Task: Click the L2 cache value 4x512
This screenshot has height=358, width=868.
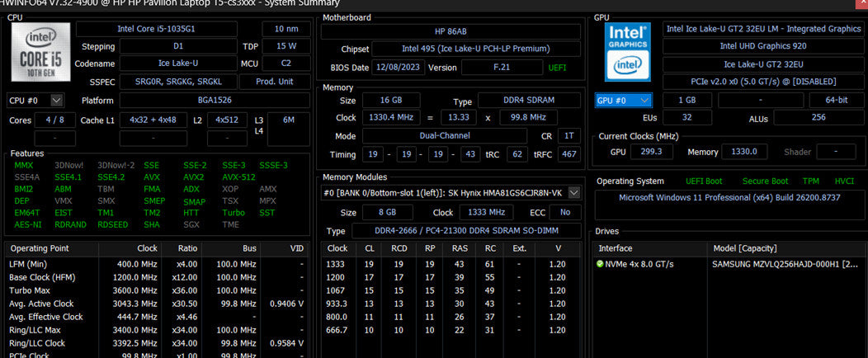Action: click(227, 120)
